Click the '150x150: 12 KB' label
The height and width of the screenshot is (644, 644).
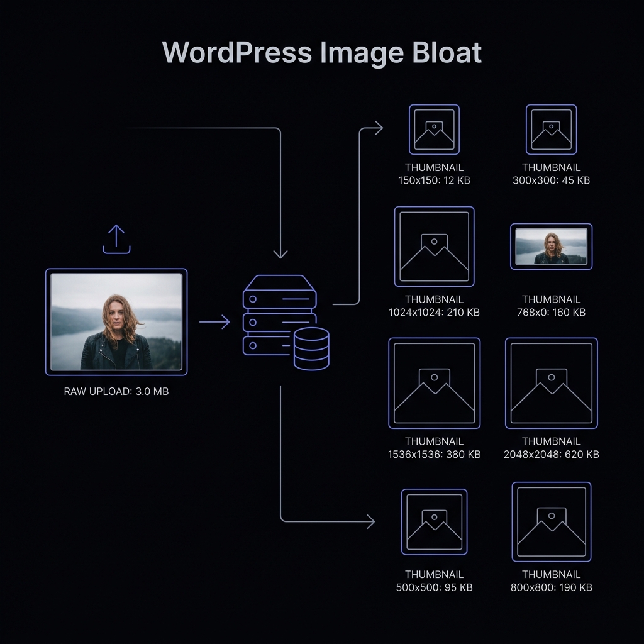434,180
